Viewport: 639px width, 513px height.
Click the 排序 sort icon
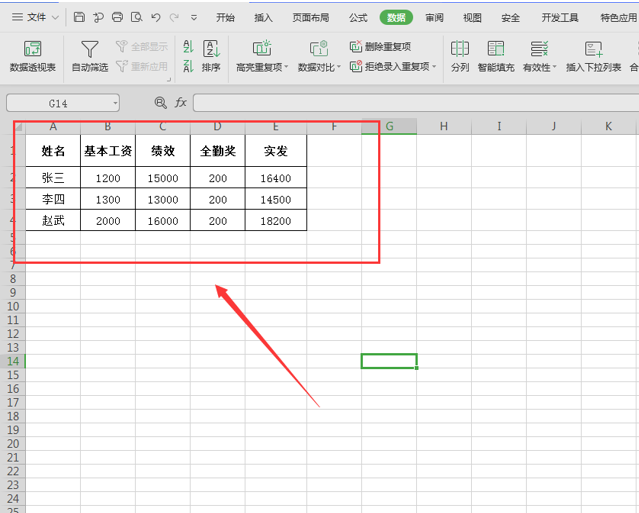[x=212, y=49]
